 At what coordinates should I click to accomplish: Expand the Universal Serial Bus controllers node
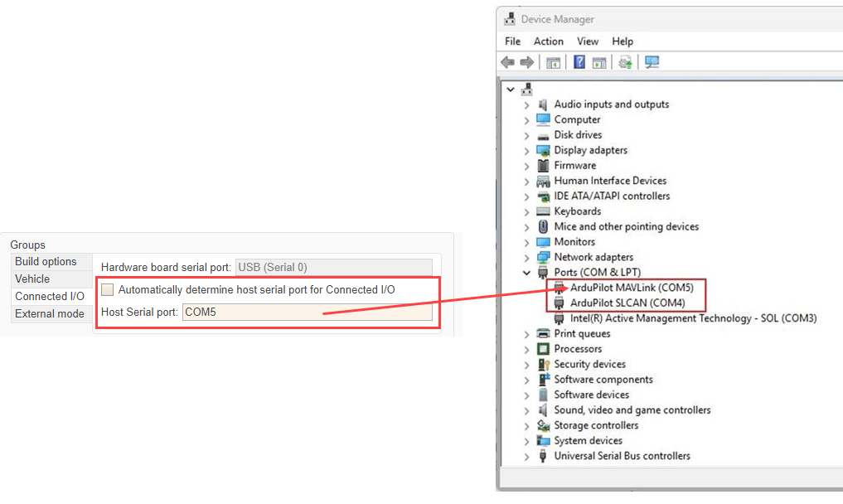point(526,457)
